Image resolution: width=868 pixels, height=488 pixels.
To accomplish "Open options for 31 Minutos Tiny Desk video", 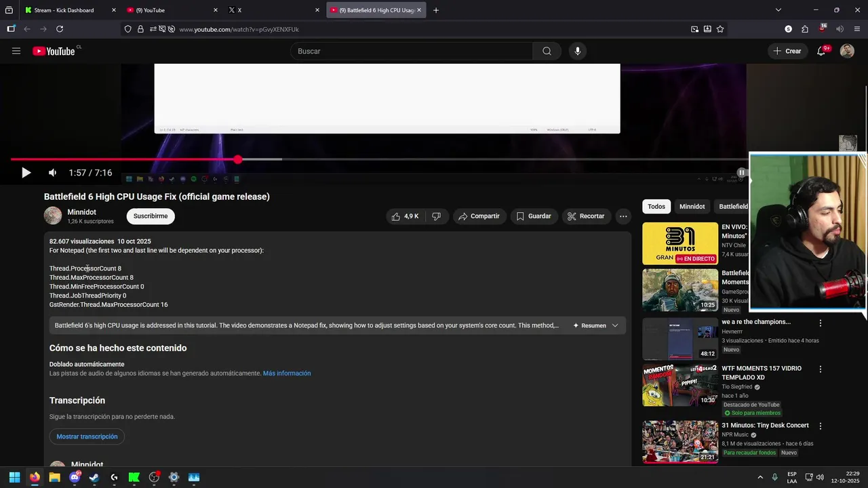I will (821, 426).
